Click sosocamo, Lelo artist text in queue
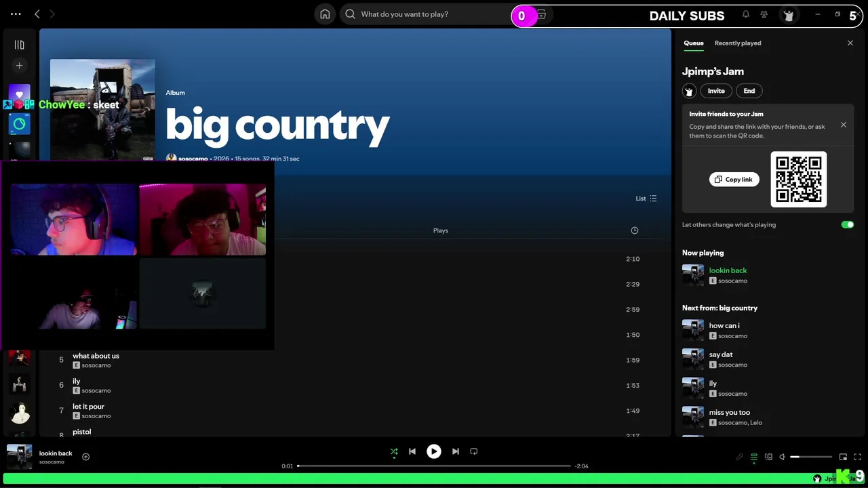Image resolution: width=868 pixels, height=488 pixels. (740, 423)
